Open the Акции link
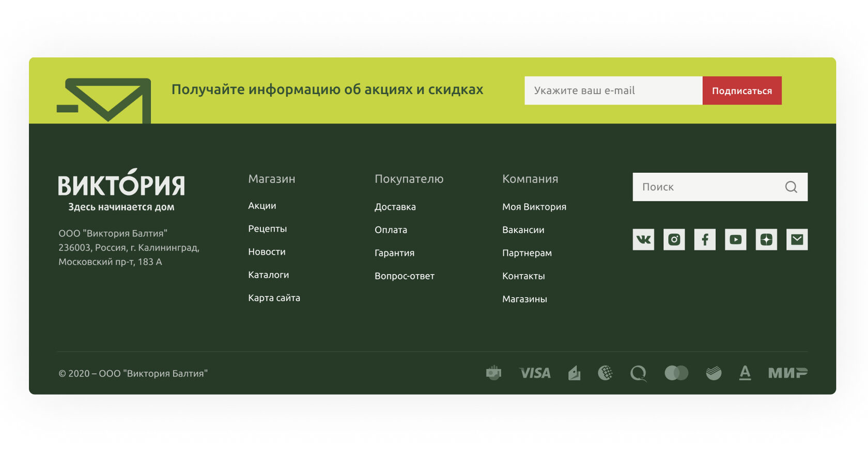868x454 pixels. (x=262, y=206)
